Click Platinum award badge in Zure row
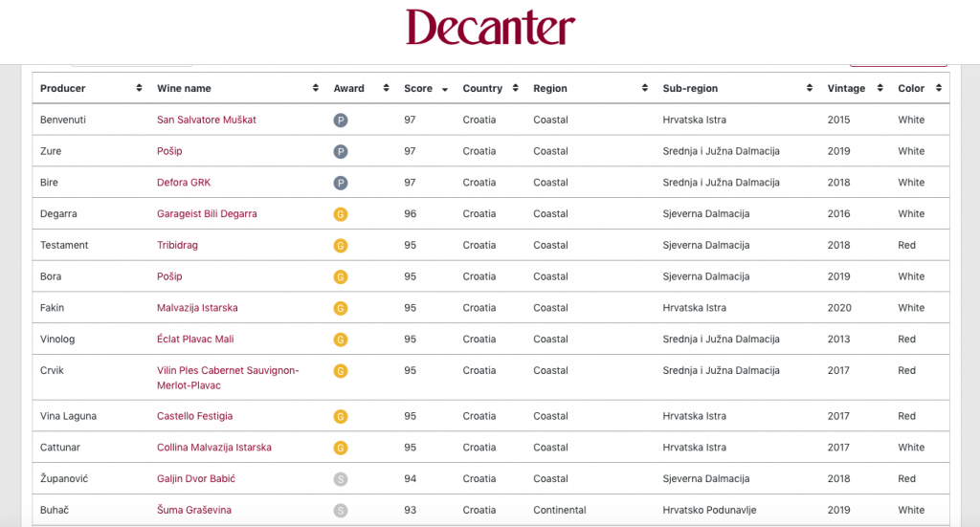The image size is (980, 527). click(x=341, y=152)
